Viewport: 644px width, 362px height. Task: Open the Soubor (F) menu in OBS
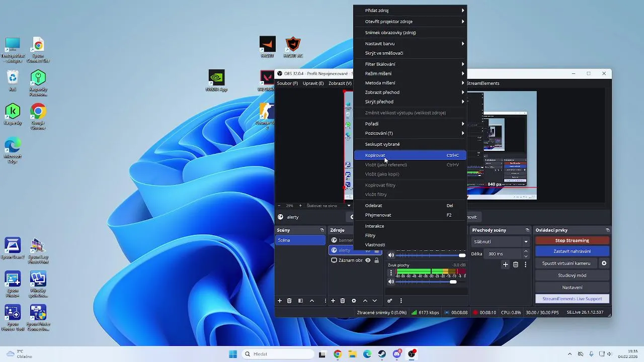[x=287, y=83]
